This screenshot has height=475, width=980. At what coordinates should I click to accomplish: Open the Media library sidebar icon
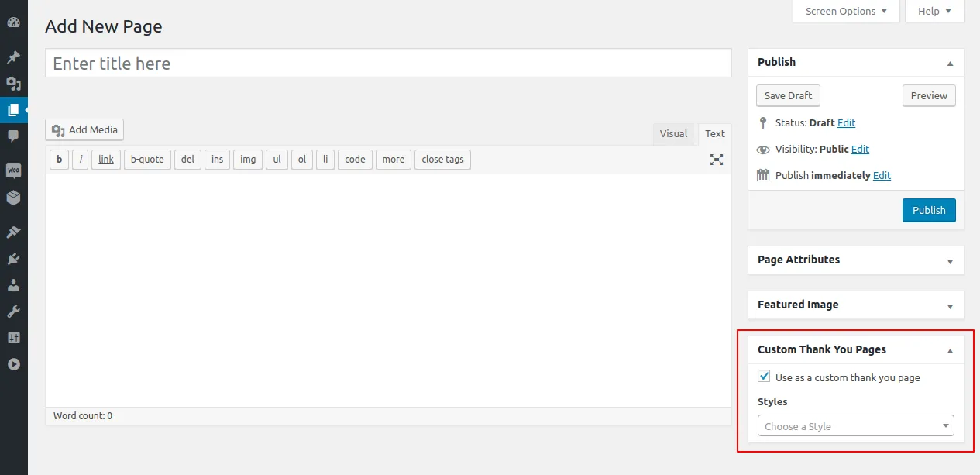click(x=13, y=83)
